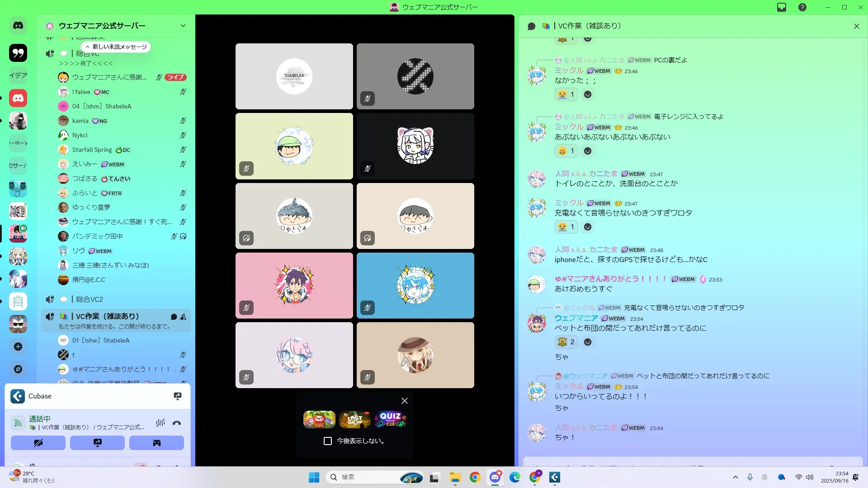The height and width of the screenshot is (488, 868).
Task: Stream Cubase via the screen share icon
Action: [x=178, y=396]
